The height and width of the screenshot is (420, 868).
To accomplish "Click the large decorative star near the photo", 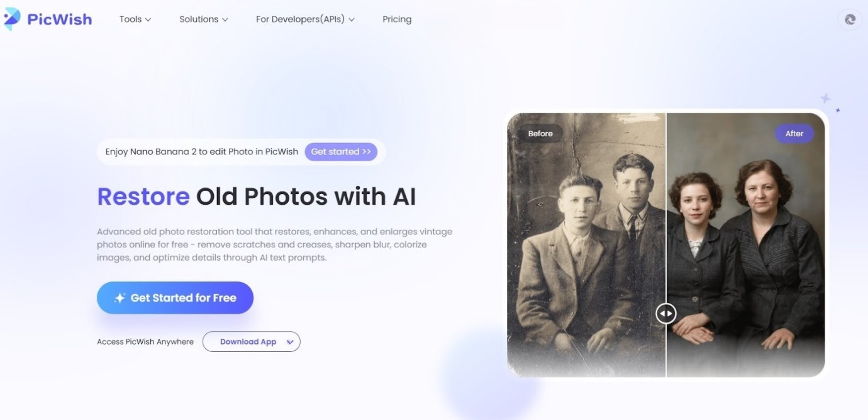I will pyautogui.click(x=825, y=98).
